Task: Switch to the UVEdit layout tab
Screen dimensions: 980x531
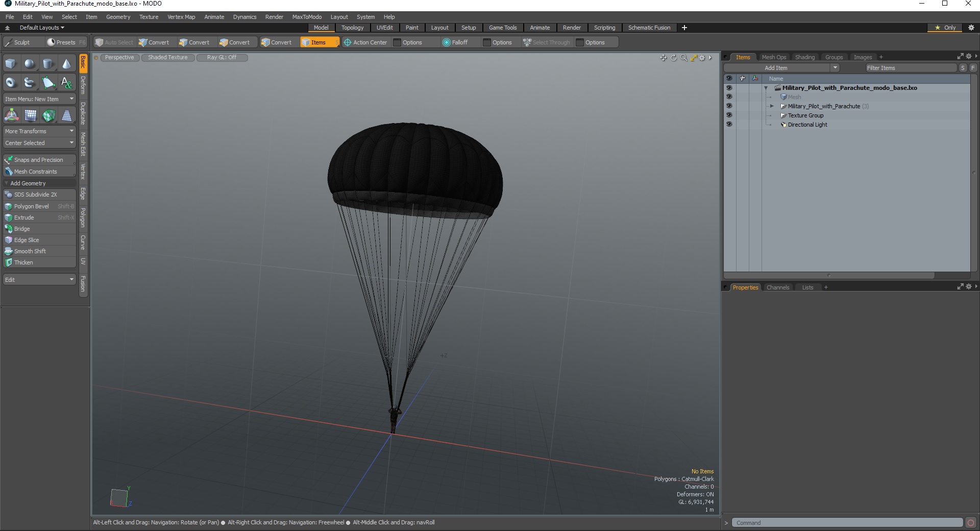Action: 384,28
